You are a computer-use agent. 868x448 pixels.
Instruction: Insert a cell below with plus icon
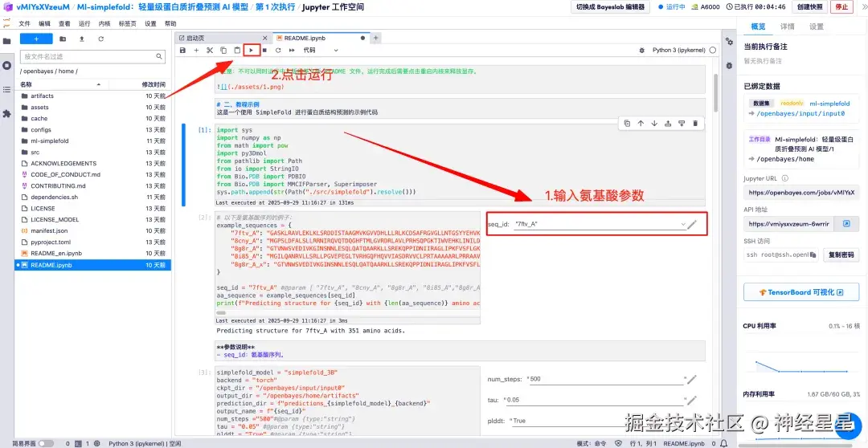(196, 50)
